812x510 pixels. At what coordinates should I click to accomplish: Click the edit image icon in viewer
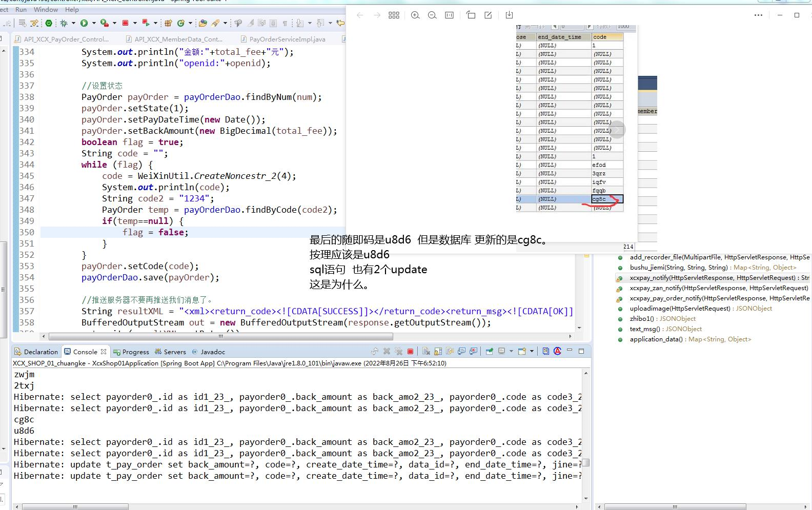click(488, 15)
